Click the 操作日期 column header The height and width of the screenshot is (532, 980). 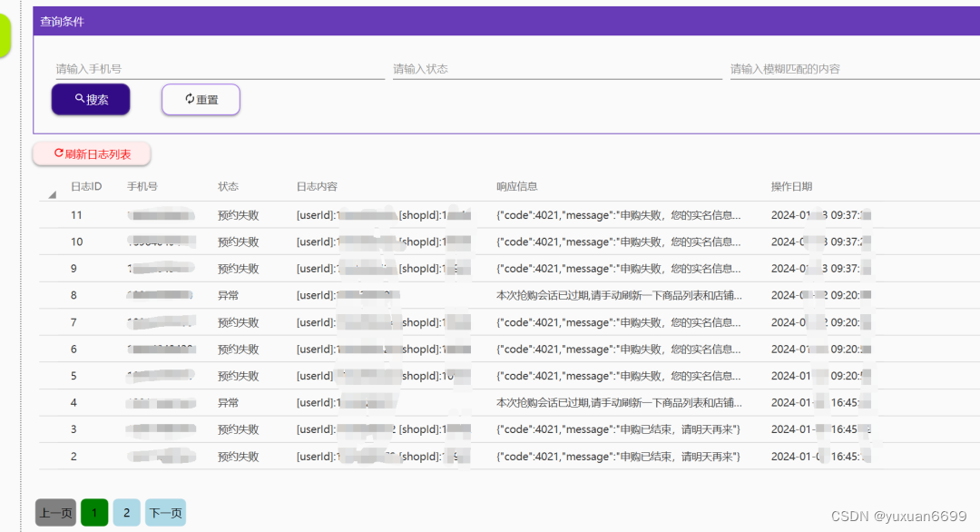tap(791, 186)
